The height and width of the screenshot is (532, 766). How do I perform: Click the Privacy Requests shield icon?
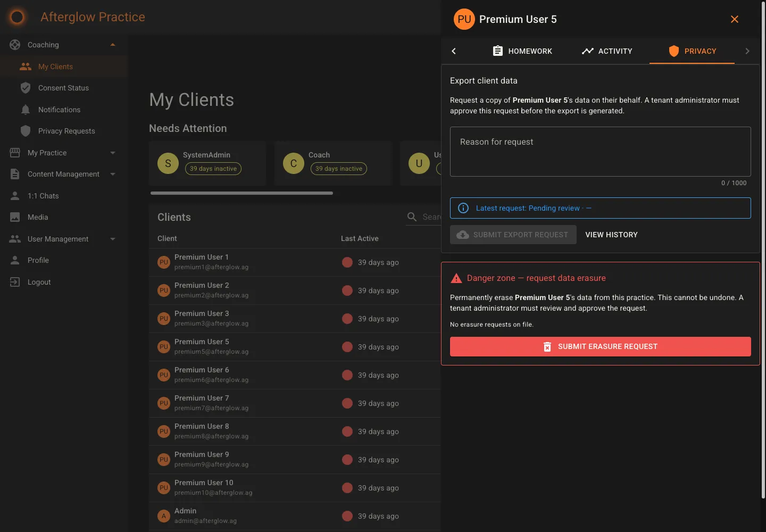tap(26, 131)
